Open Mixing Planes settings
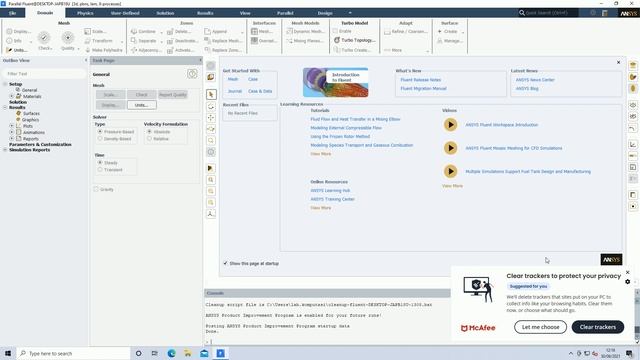Image resolution: width=640 pixels, height=360 pixels. [304, 41]
